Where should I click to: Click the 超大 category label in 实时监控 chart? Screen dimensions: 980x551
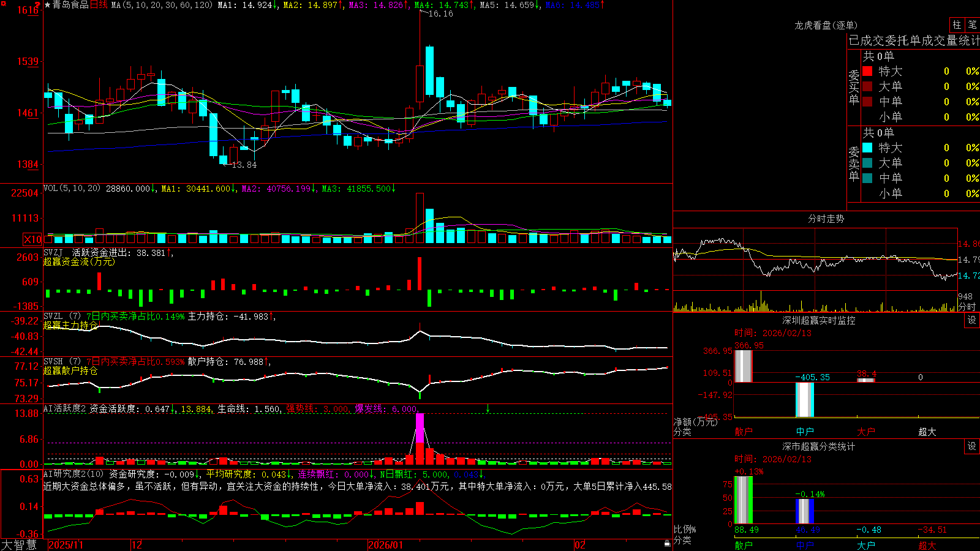927,432
